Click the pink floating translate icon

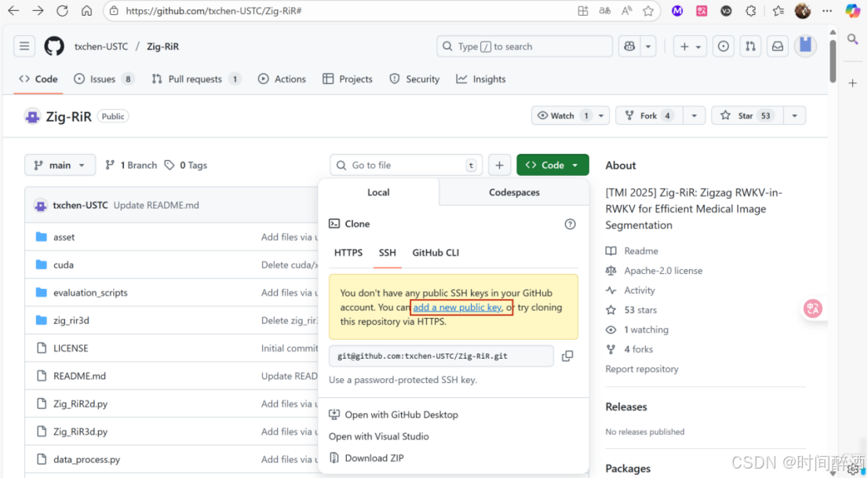812,308
